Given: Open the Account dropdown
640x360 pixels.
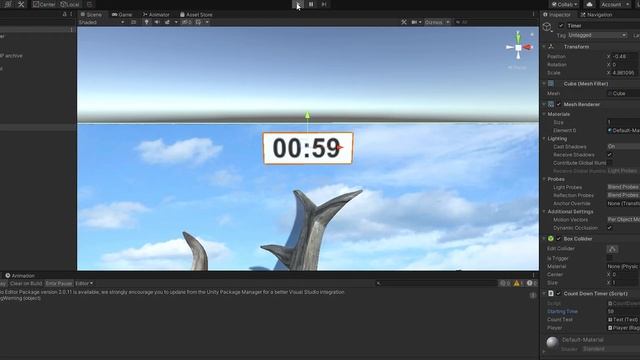Looking at the screenshot, I should click(x=615, y=4).
